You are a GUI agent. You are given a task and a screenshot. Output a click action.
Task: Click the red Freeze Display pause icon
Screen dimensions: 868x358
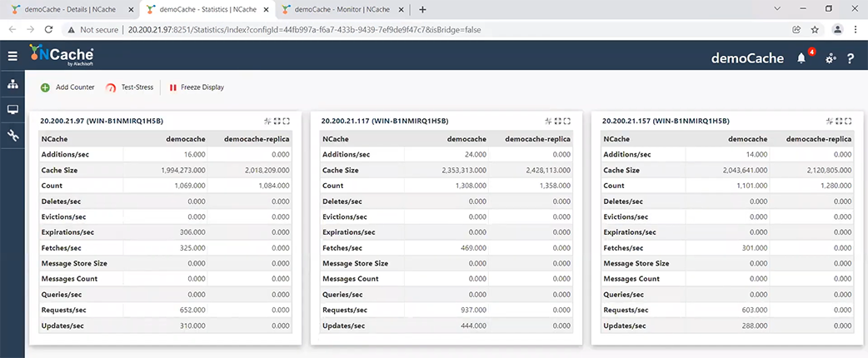coord(172,87)
